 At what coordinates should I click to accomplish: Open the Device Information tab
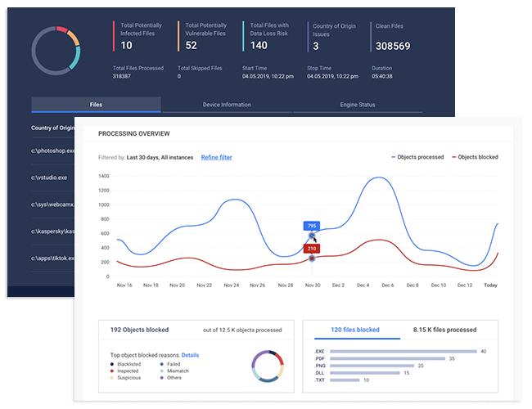point(227,105)
